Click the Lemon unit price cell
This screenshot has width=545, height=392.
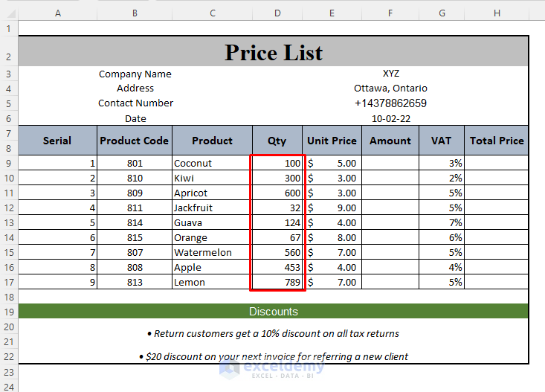(x=332, y=282)
